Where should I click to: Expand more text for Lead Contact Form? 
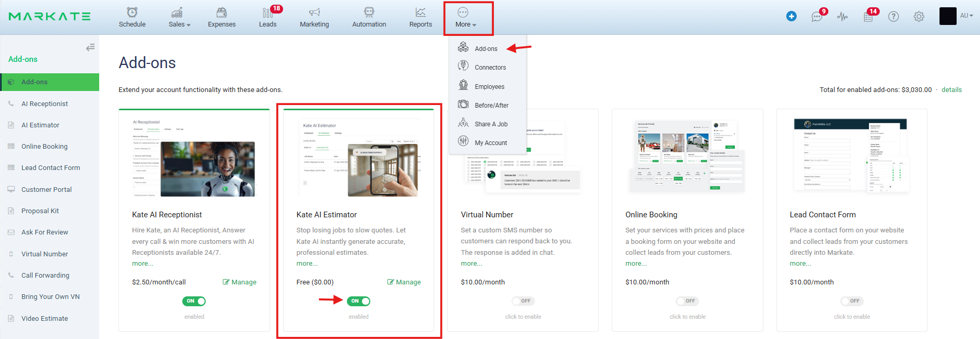[x=800, y=264]
